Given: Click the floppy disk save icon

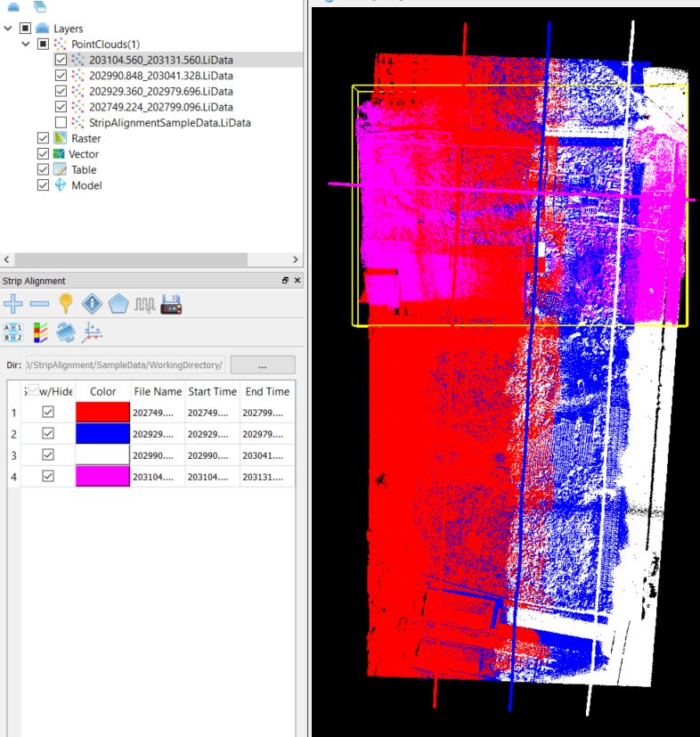Looking at the screenshot, I should [x=171, y=304].
